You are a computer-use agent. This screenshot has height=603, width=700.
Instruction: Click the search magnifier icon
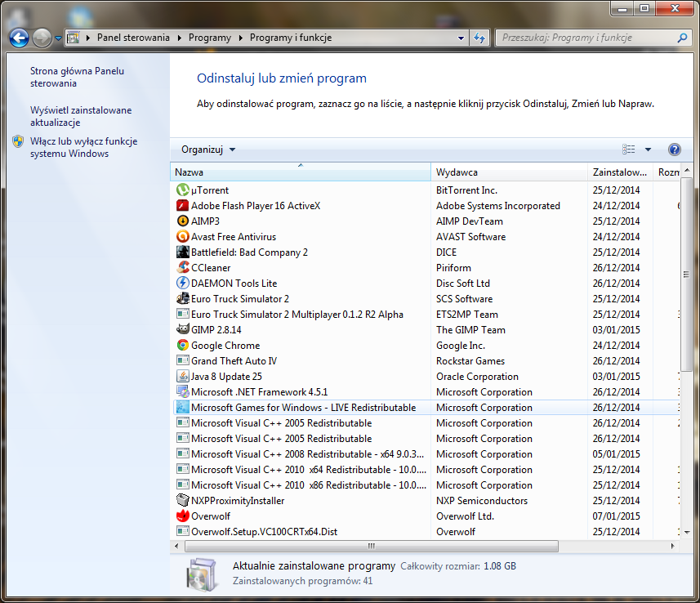(x=682, y=38)
